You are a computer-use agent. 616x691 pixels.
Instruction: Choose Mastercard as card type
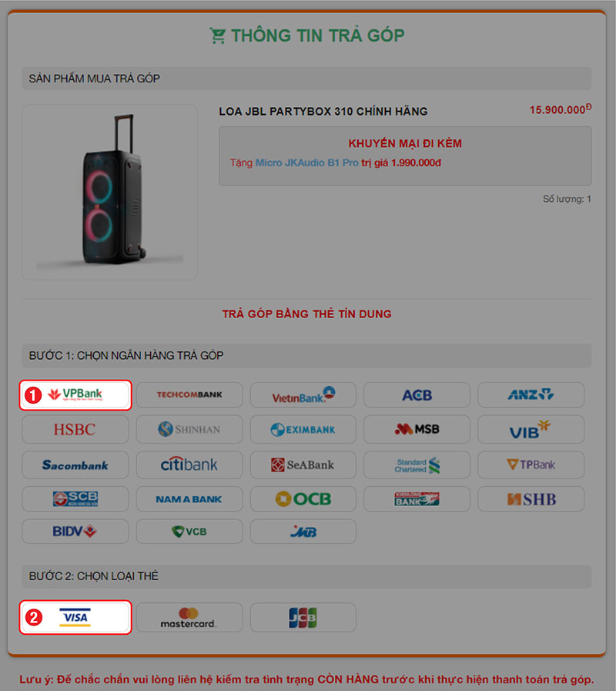coord(189,617)
